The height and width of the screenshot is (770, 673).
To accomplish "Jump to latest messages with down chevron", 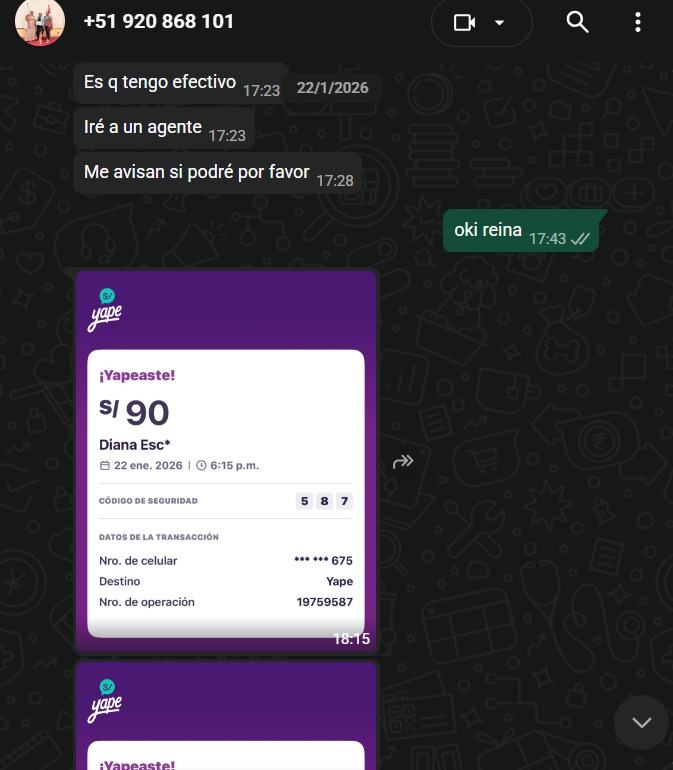I will 642,722.
